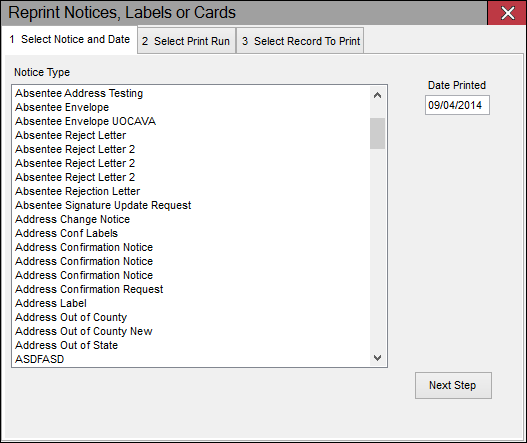Click the list scroll down arrow
The image size is (527, 443).
377,358
